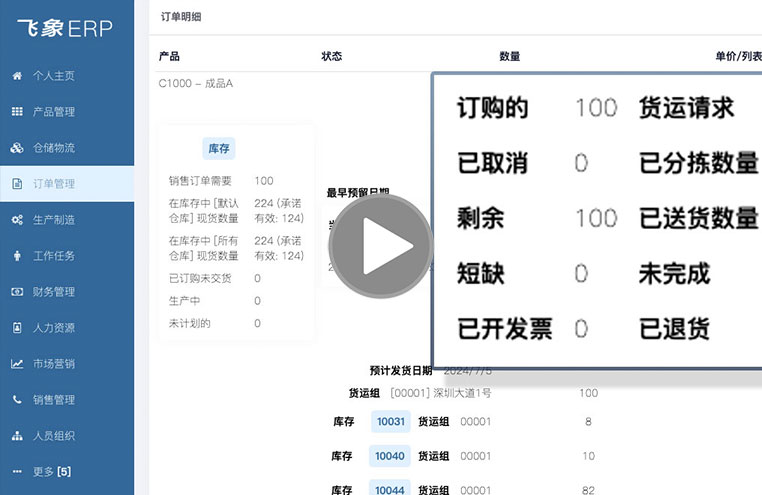Open 人力资源 menu item
The width and height of the screenshot is (762, 495).
pos(54,328)
